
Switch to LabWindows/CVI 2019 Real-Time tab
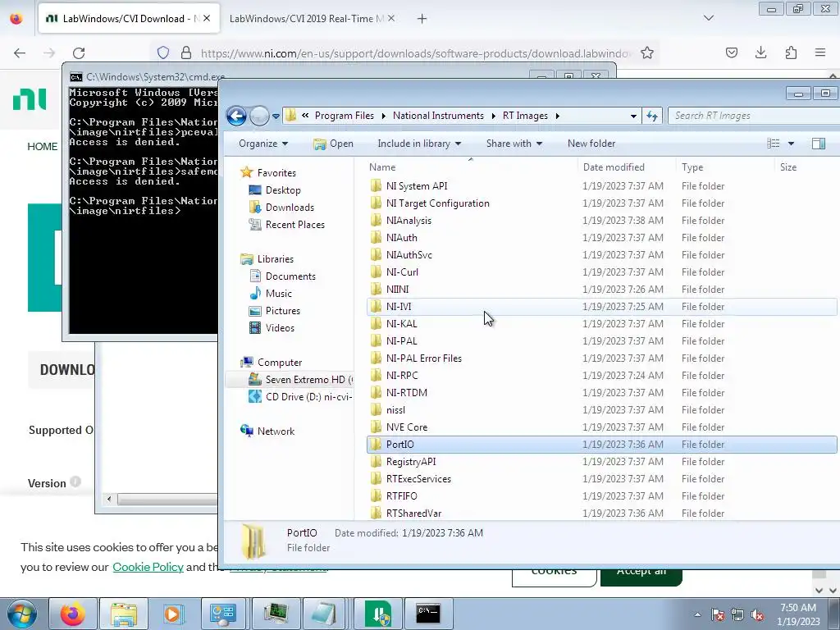[x=305, y=19]
